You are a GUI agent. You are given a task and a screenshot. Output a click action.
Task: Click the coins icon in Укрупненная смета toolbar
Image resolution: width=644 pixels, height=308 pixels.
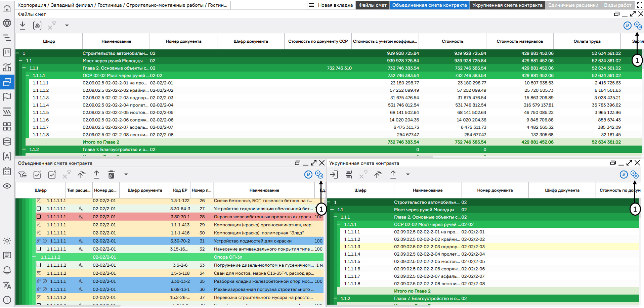[634, 174]
